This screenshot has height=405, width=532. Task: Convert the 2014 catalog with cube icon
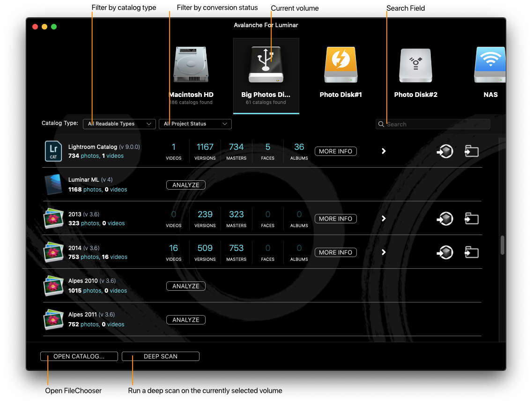[445, 252]
